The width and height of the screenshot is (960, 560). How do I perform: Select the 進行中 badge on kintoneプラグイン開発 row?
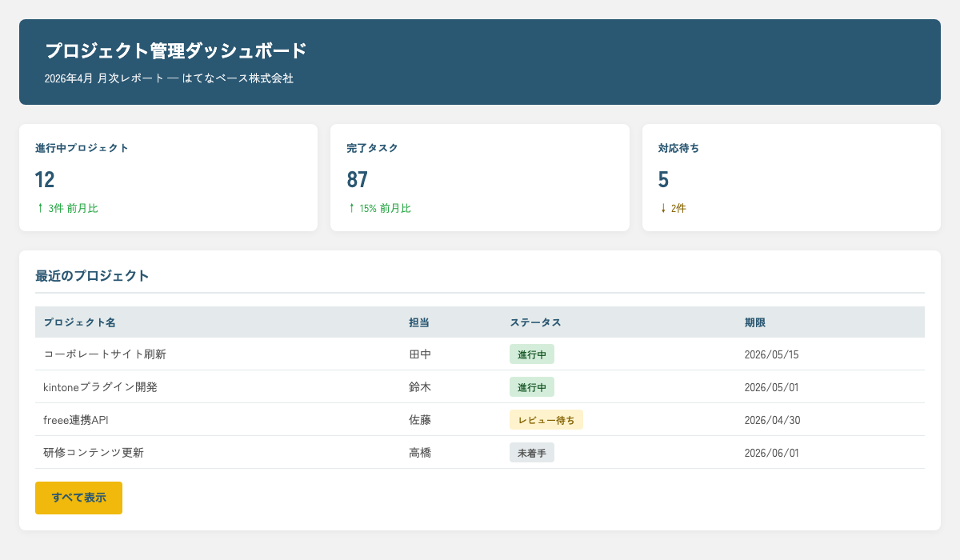pos(532,386)
